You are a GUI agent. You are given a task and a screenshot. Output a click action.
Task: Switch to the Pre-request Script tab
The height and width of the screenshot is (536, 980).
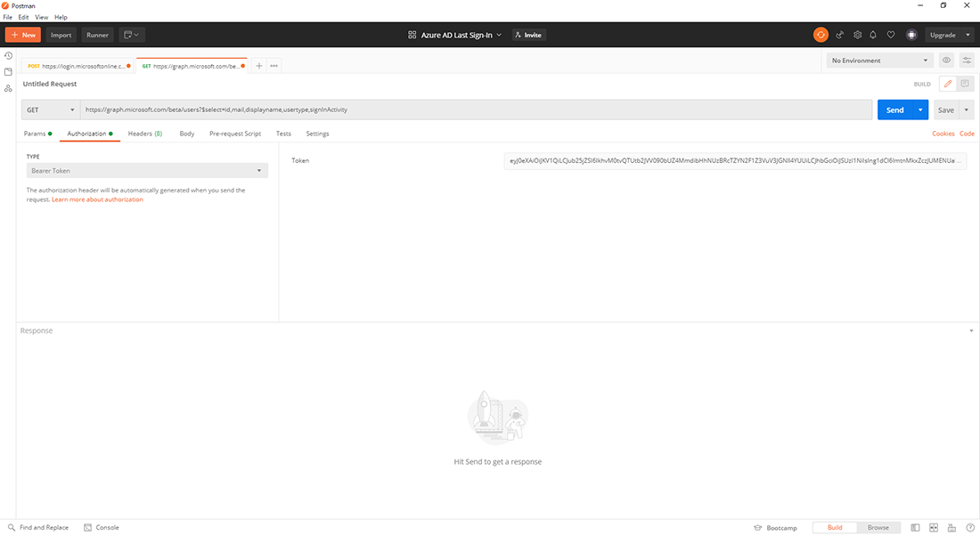235,134
